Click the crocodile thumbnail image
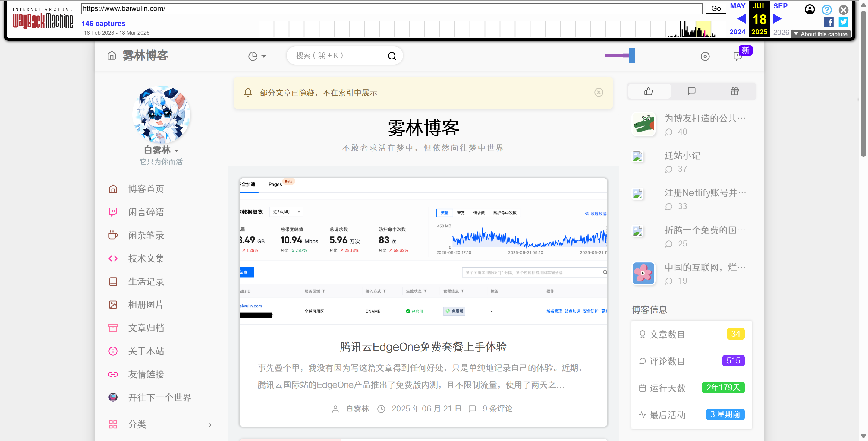868x441 pixels. [643, 124]
